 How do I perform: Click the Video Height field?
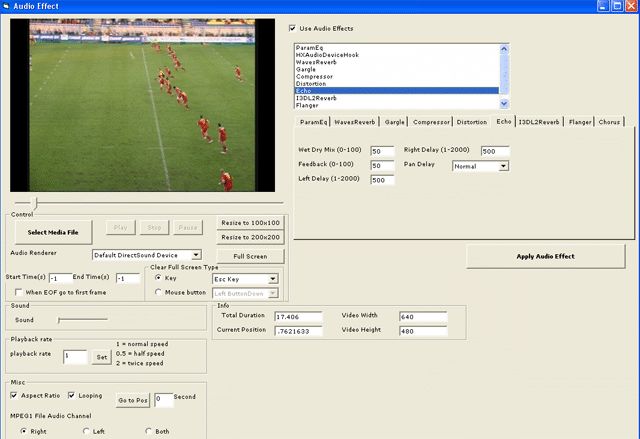[x=423, y=331]
